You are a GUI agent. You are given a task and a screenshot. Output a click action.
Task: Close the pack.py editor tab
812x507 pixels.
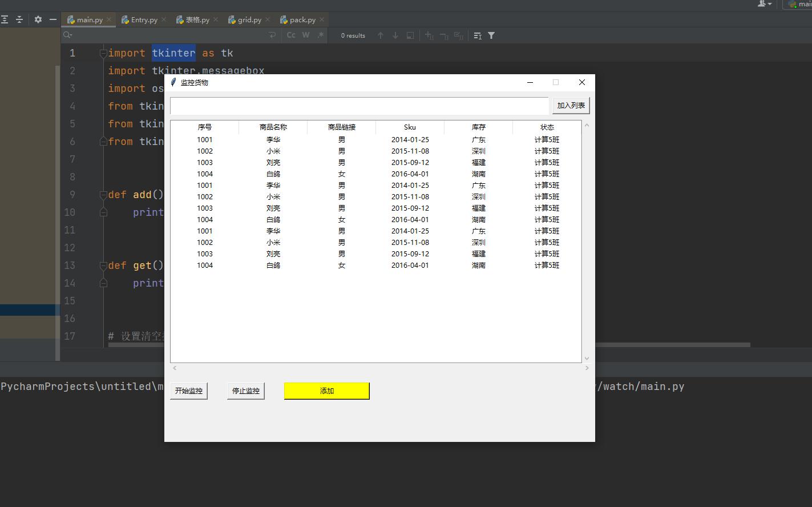click(322, 19)
